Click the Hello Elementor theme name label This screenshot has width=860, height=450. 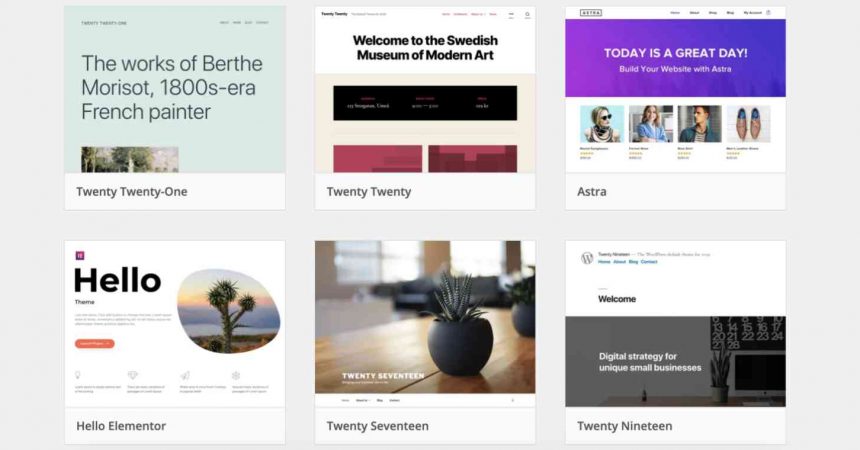121,426
